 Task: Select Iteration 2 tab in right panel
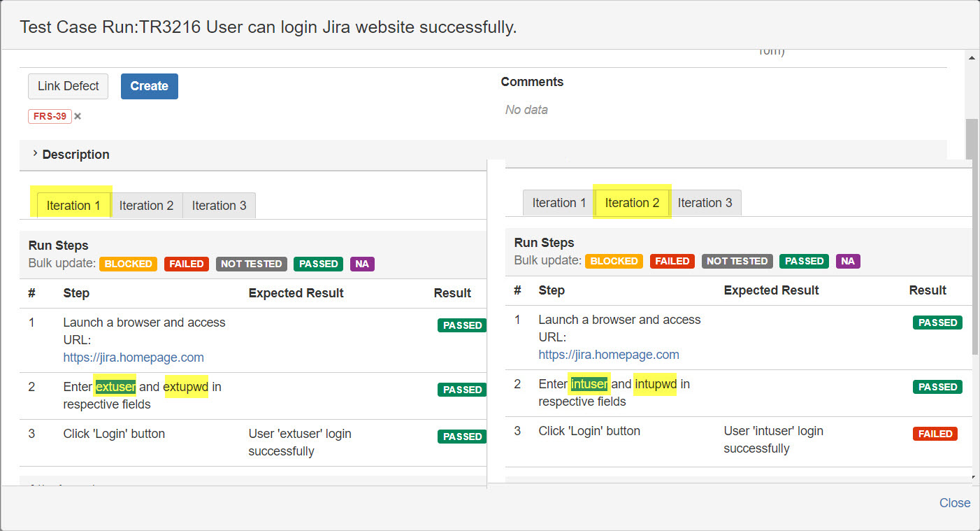[632, 203]
